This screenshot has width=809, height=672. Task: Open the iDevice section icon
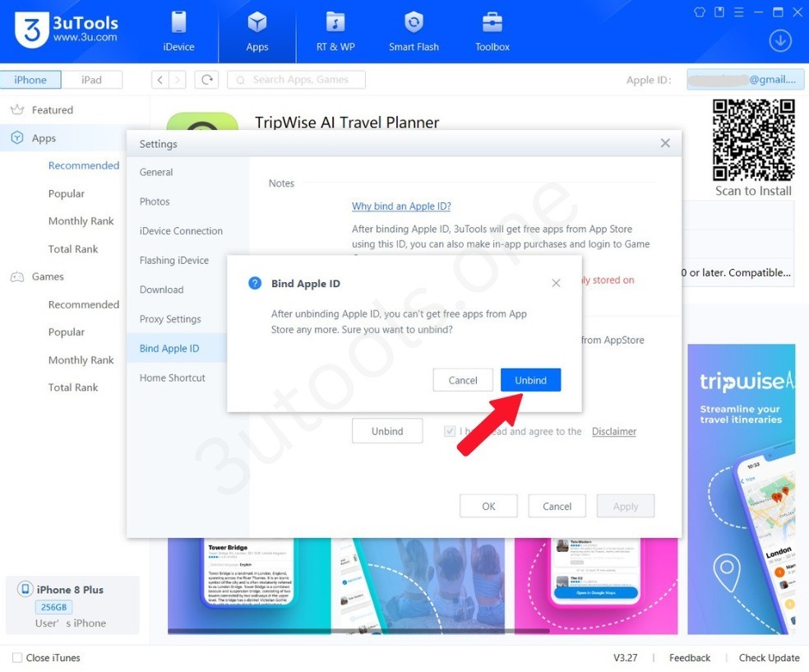click(178, 31)
